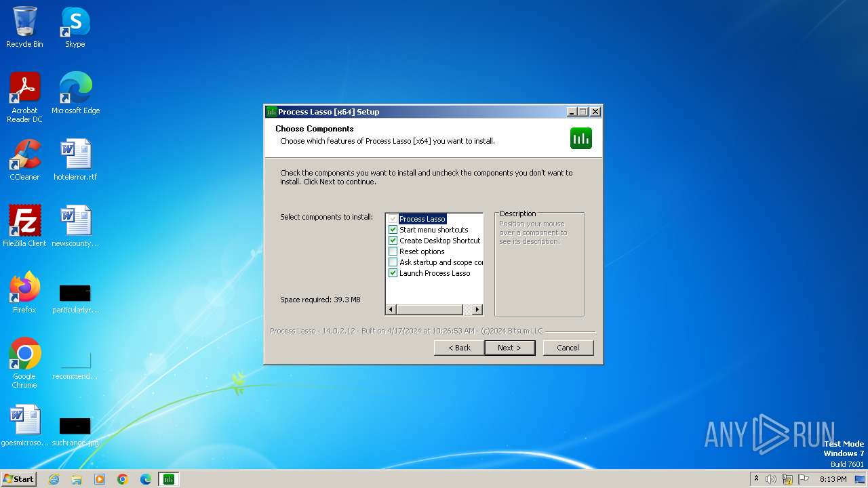The image size is (868, 488).
Task: Open the Recycle Bin desktop icon
Action: [x=24, y=27]
